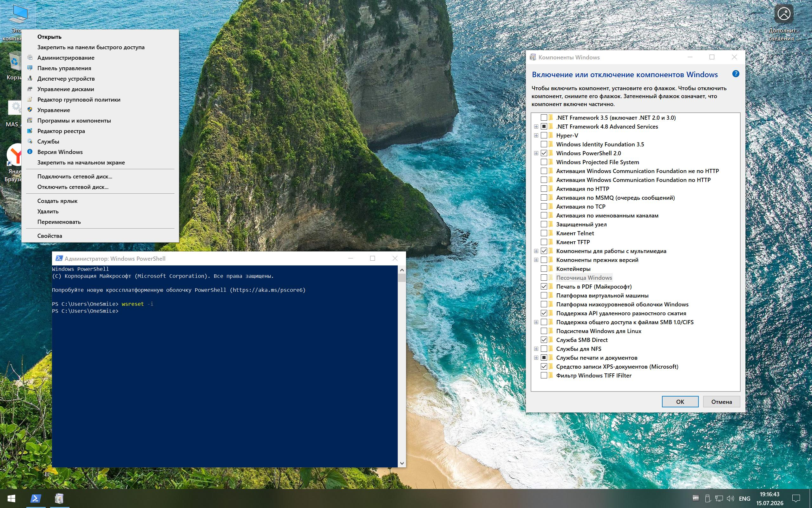Select Отключить сетевой диск…
This screenshot has height=508, width=812.
point(100,187)
